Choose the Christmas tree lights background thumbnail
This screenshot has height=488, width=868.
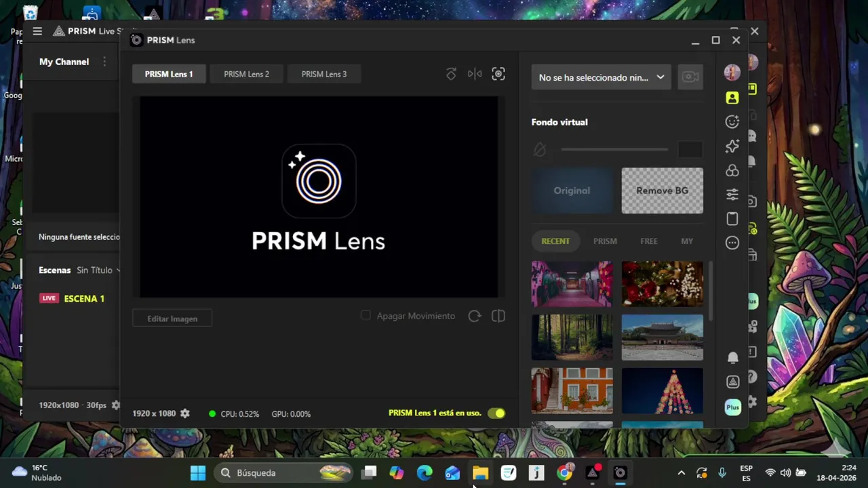pyautogui.click(x=663, y=391)
